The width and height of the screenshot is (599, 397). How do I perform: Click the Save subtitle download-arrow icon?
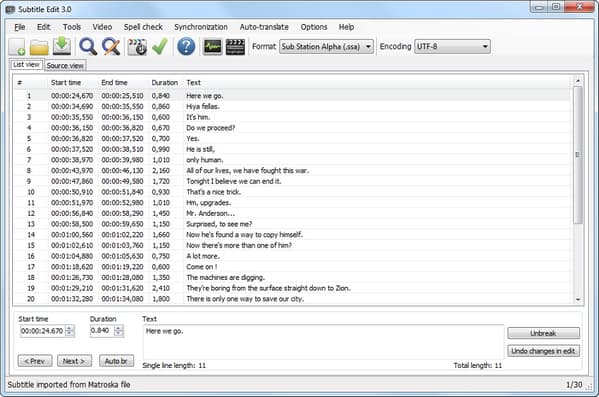(62, 46)
